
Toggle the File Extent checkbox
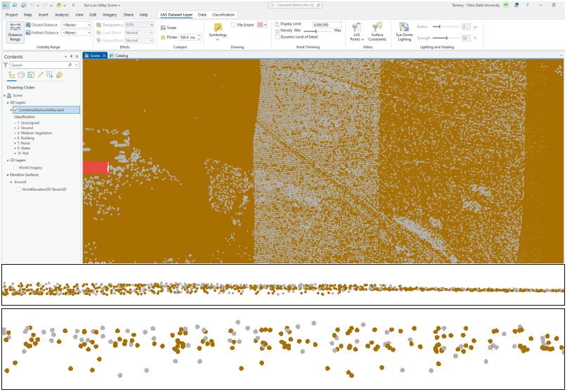(233, 25)
